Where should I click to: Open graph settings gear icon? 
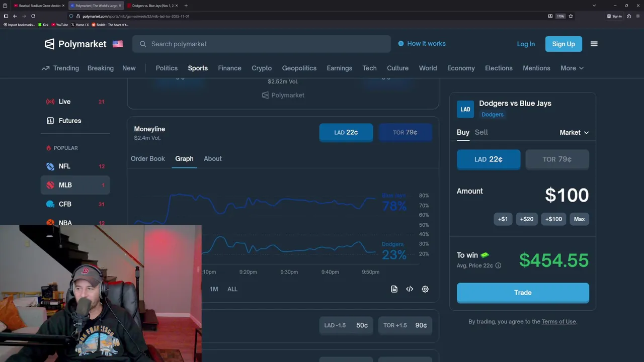(425, 289)
